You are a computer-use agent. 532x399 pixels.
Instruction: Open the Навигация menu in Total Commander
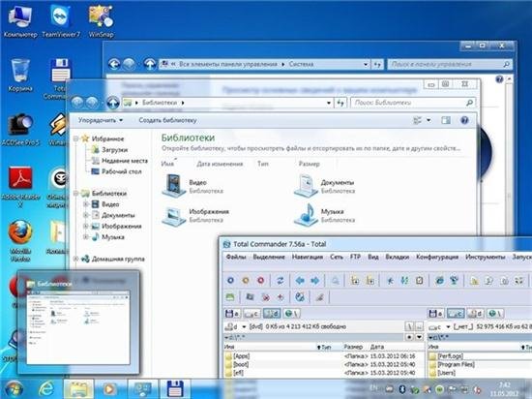tap(307, 257)
